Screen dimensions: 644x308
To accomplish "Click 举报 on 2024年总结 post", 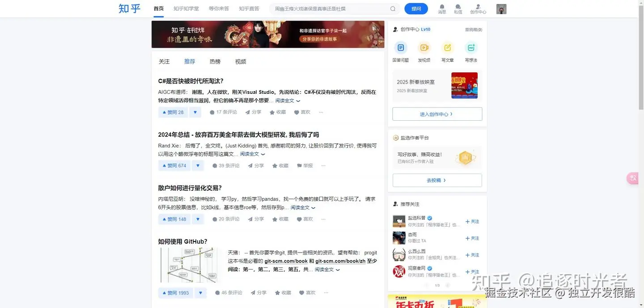I will pos(305,165).
